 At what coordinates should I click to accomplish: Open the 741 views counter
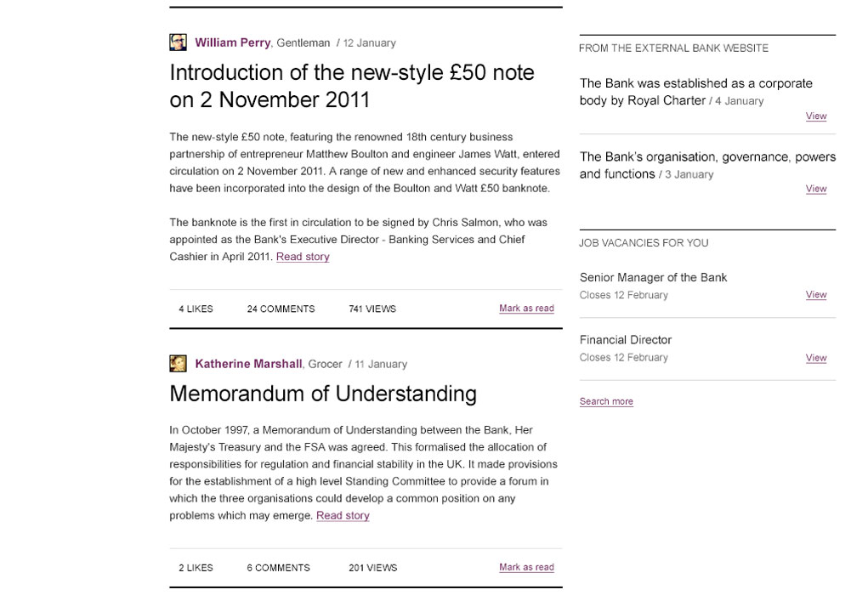372,309
